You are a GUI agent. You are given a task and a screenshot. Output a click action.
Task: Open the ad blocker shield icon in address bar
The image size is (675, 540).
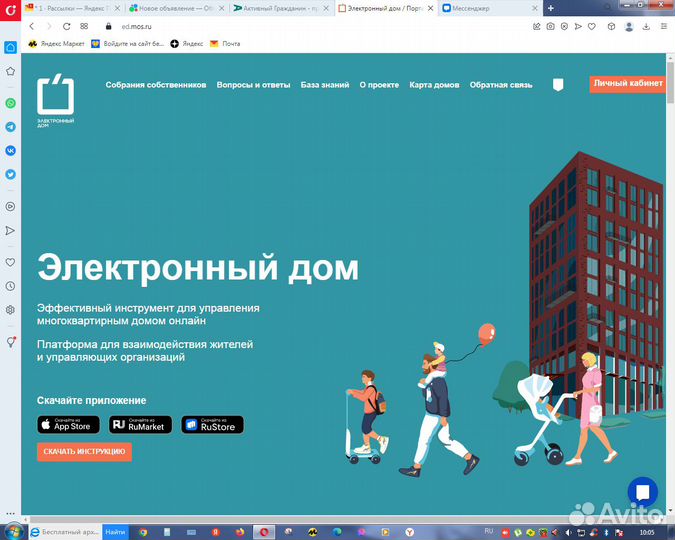click(x=564, y=26)
